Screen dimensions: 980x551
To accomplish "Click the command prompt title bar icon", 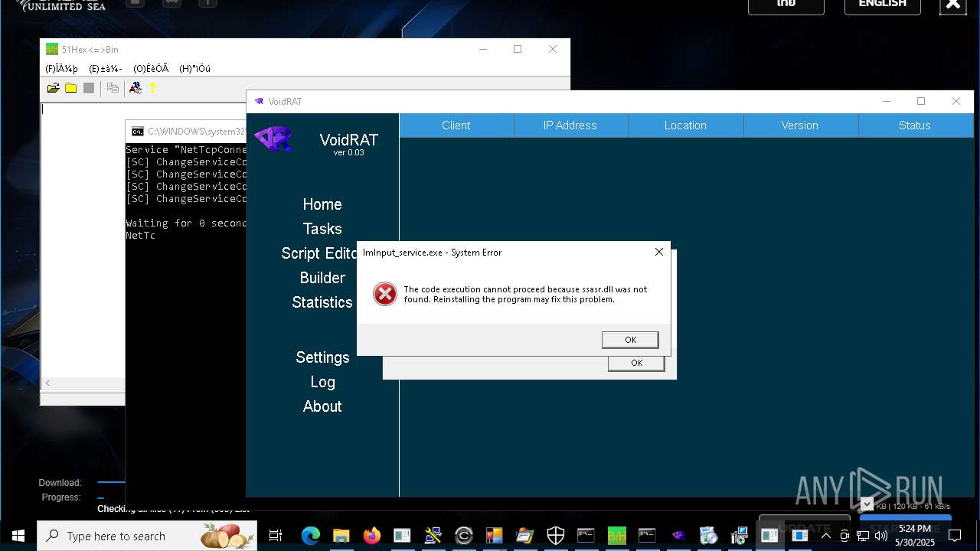I will [x=138, y=132].
